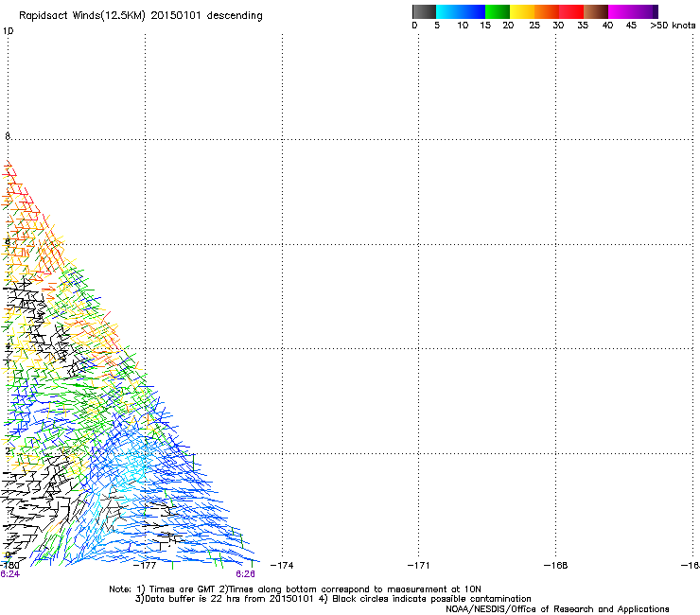Click the red 30-35 knots color band
The image size is (700, 615).
pos(571,11)
